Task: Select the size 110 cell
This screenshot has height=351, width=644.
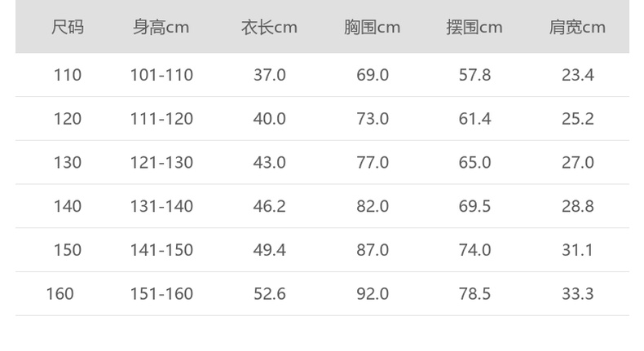Action: coord(68,75)
